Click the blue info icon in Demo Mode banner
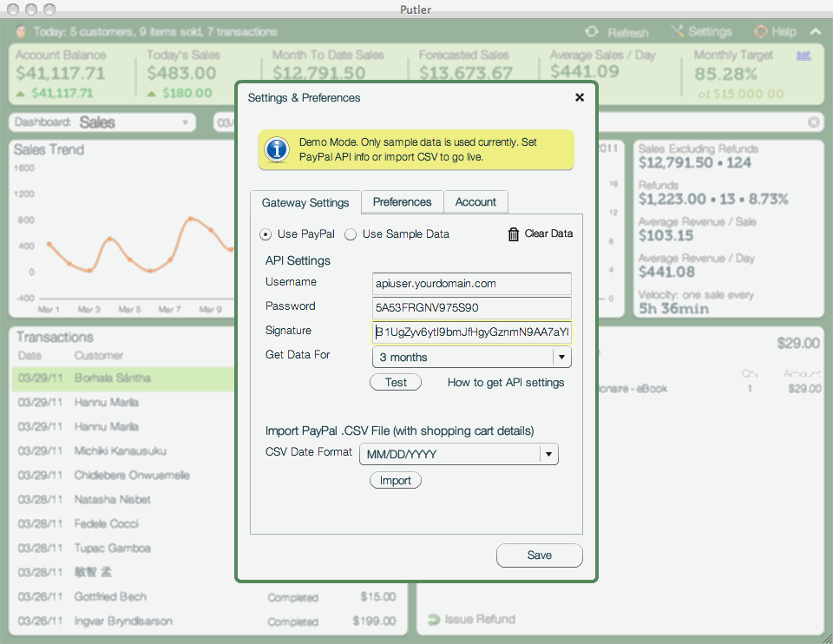This screenshot has height=644, width=833. 276,149
